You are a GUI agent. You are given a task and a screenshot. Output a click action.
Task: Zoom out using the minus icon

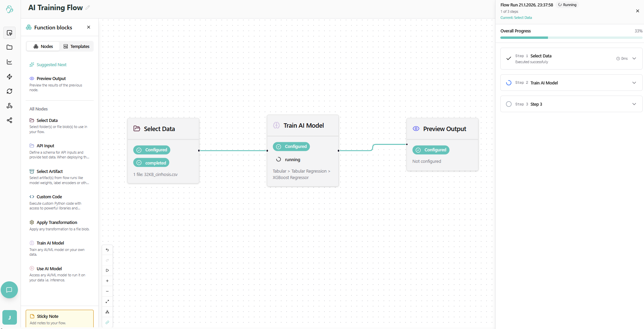(107, 291)
